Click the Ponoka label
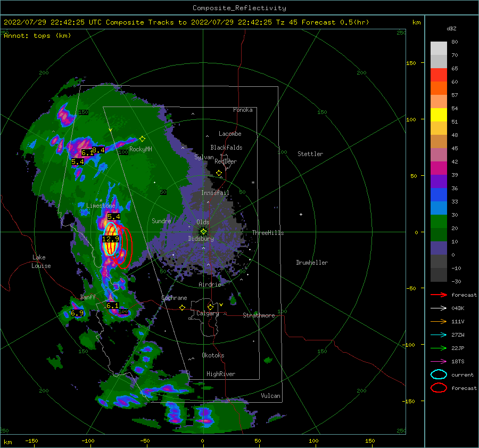479x448 pixels. (243, 110)
